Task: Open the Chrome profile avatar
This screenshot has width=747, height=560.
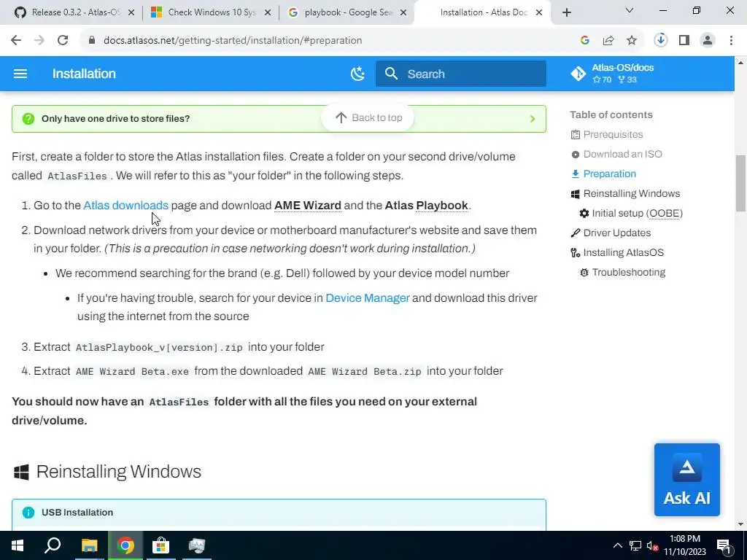Action: (708, 41)
